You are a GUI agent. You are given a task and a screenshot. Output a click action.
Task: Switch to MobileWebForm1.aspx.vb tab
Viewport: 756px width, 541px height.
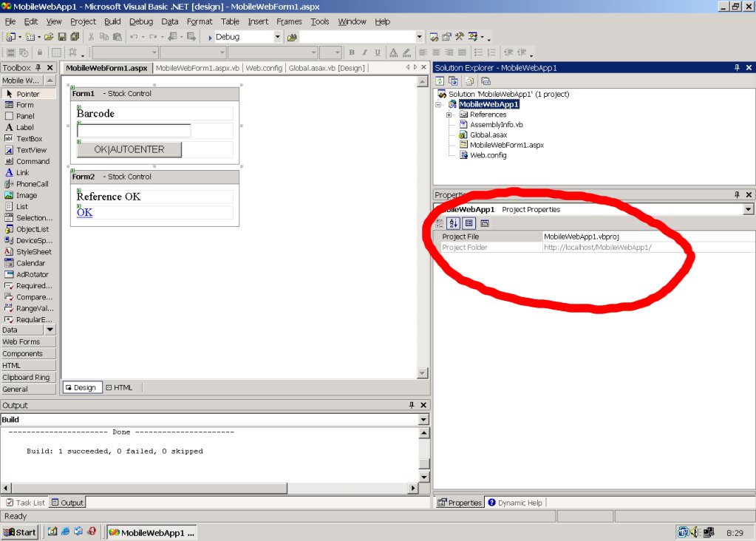pyautogui.click(x=197, y=68)
